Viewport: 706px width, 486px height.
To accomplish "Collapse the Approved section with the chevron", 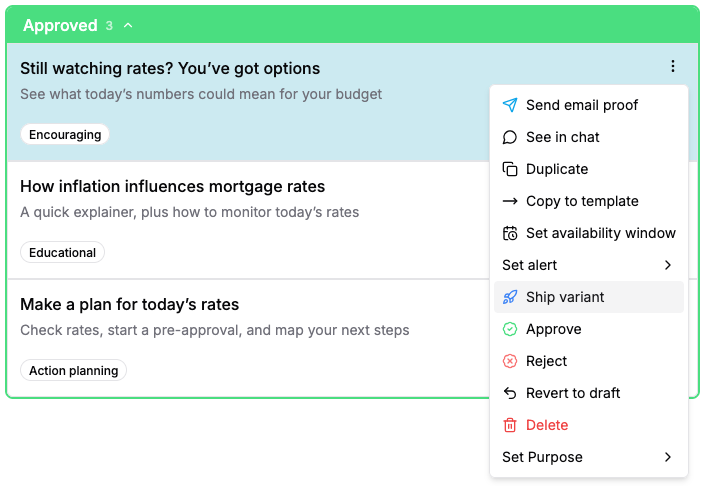I will (x=128, y=26).
